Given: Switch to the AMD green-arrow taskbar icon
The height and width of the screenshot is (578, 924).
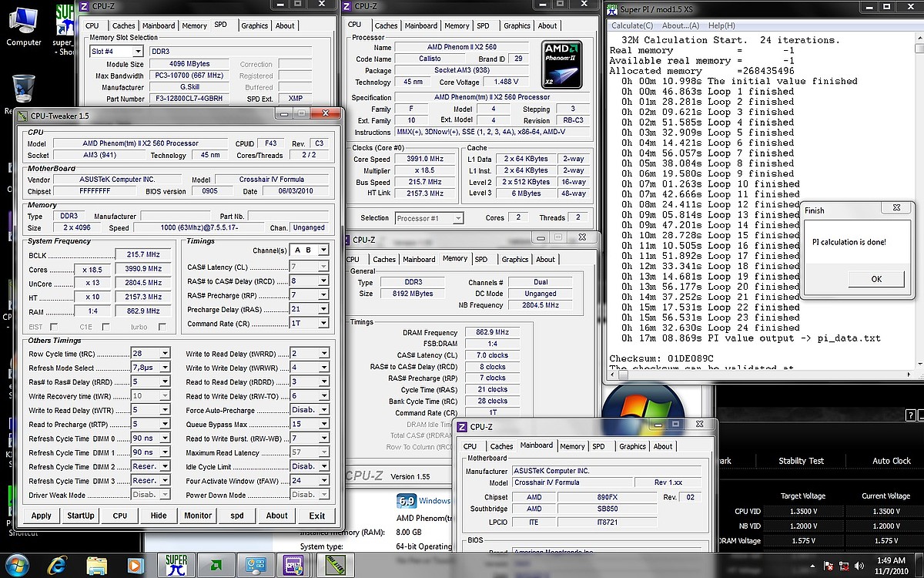Looking at the screenshot, I should click(216, 563).
